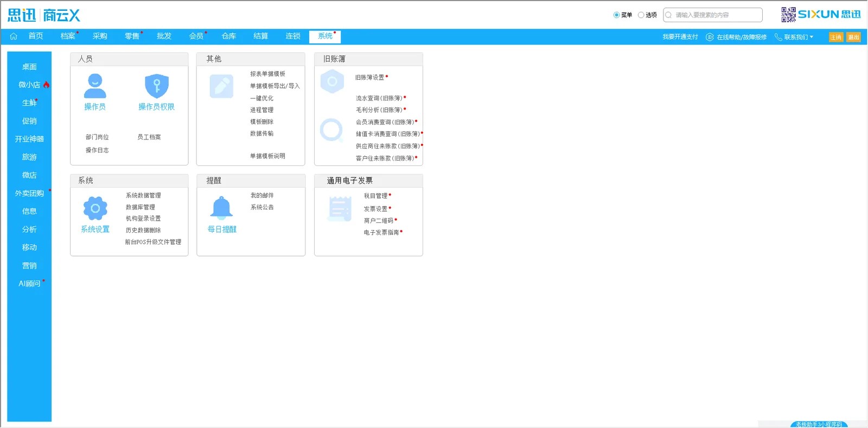Open the 操作员 user icon
The height and width of the screenshot is (428, 868).
pyautogui.click(x=95, y=86)
